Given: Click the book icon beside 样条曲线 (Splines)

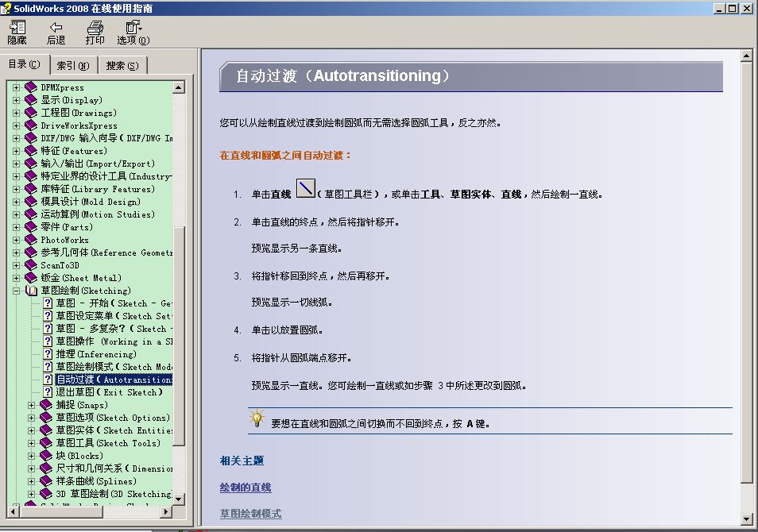Looking at the screenshot, I should (46, 480).
